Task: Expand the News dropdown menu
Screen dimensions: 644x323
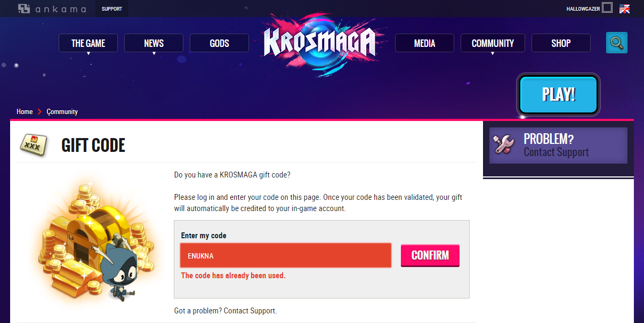Action: (154, 43)
